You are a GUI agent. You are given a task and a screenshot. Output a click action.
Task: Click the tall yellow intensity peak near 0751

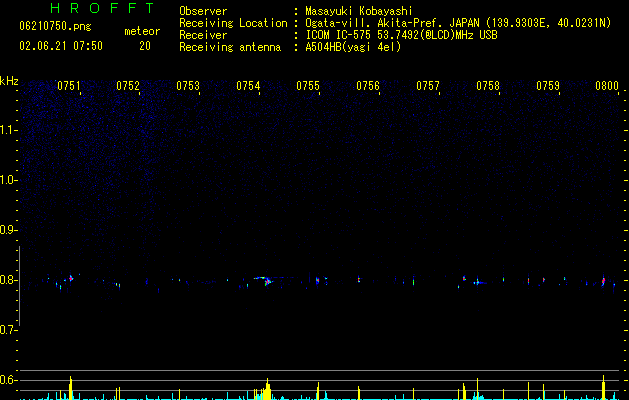[x=71, y=388]
